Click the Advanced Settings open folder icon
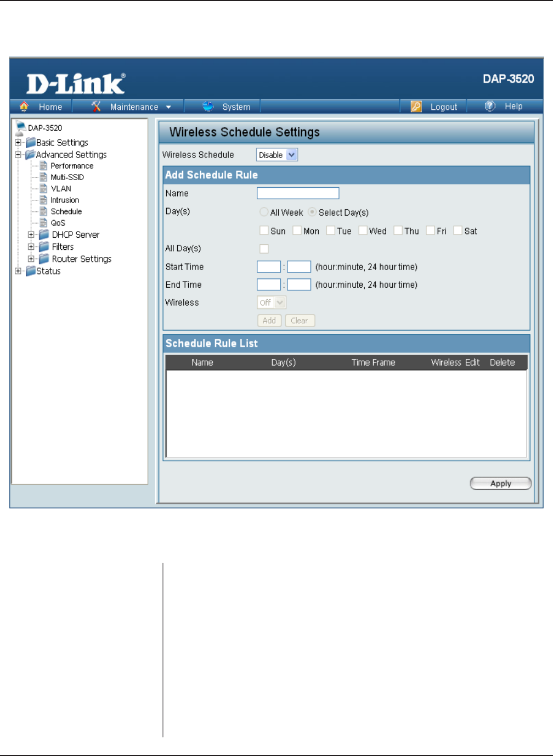Image resolution: width=553 pixels, height=756 pixels. click(30, 155)
